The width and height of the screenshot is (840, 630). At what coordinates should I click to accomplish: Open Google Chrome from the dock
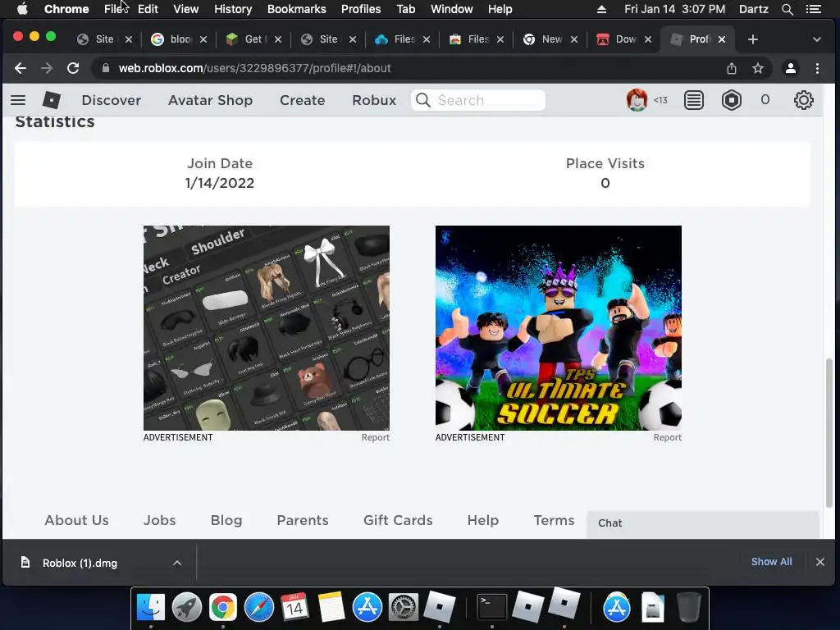[x=223, y=607]
